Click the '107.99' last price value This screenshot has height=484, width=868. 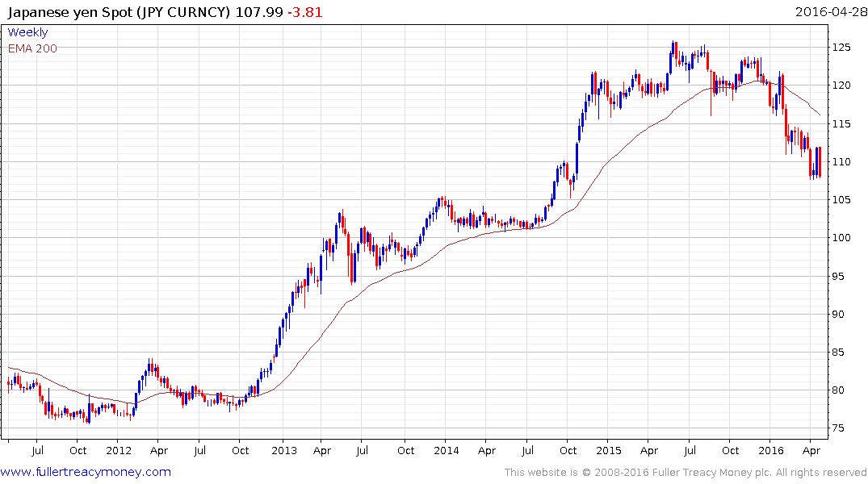[x=259, y=12]
